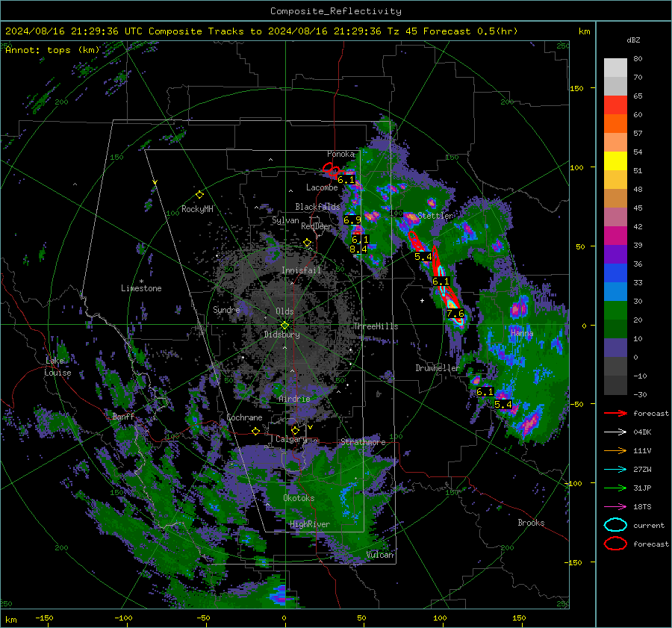Select the slate-purple swatch between 10 and 0 dBZ
This screenshot has width=672, height=628.
(x=615, y=348)
